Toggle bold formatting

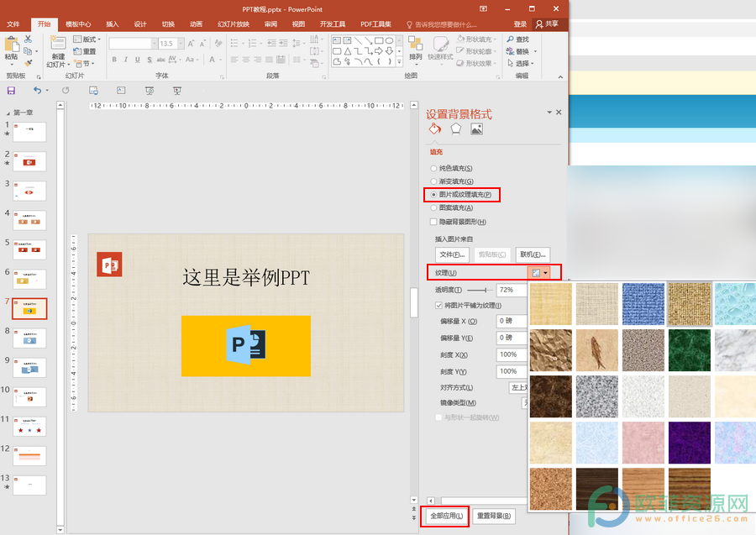114,60
